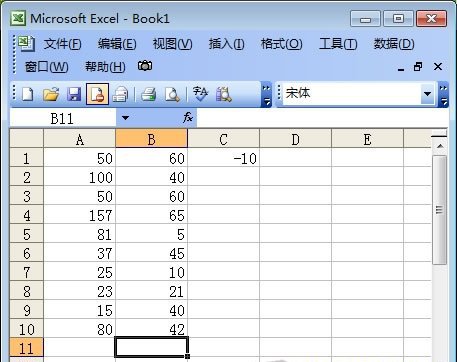Click cell A2 containing 100
The width and height of the screenshot is (457, 362).
pos(79,177)
